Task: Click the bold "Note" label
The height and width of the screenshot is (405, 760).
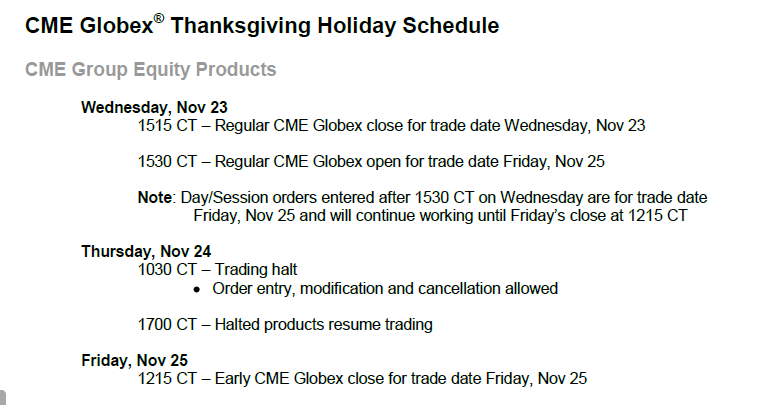Action: click(155, 198)
